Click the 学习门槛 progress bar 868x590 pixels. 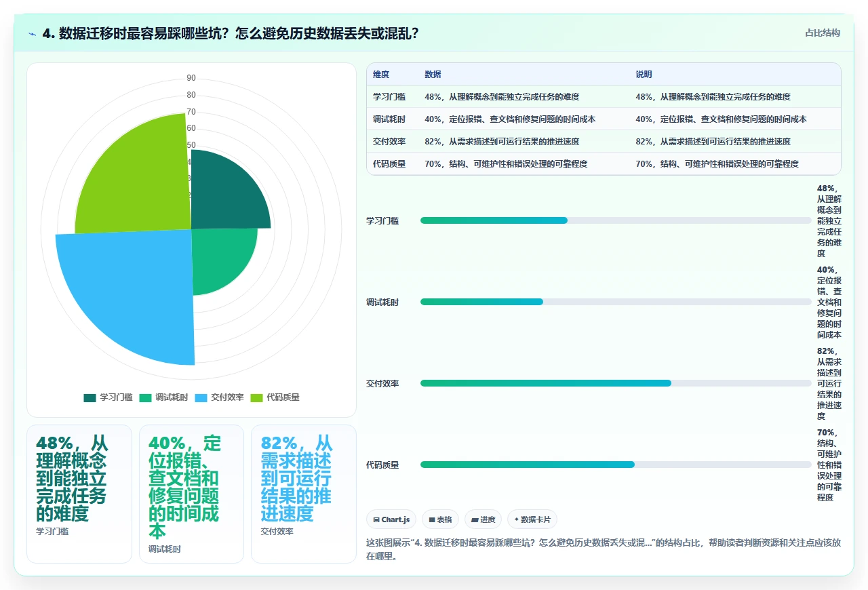point(616,220)
